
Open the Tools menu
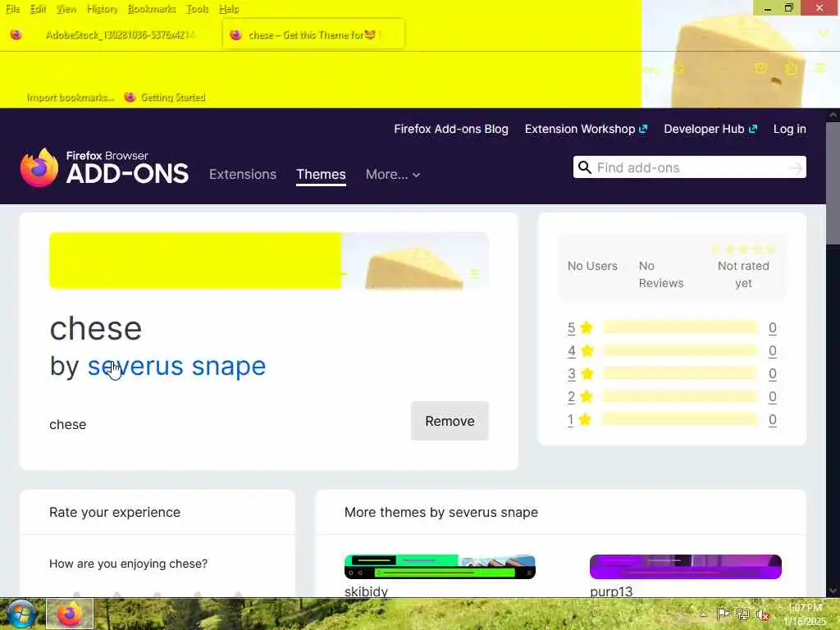(197, 8)
